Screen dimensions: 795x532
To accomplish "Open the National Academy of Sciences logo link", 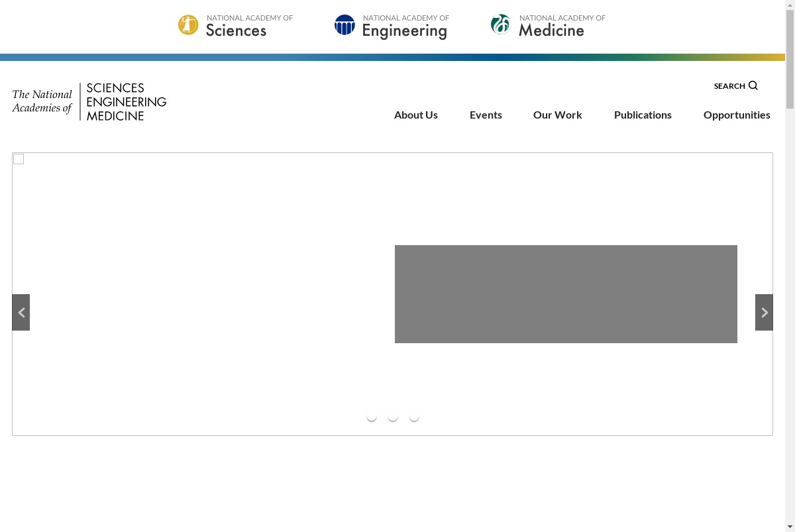I will click(x=236, y=26).
